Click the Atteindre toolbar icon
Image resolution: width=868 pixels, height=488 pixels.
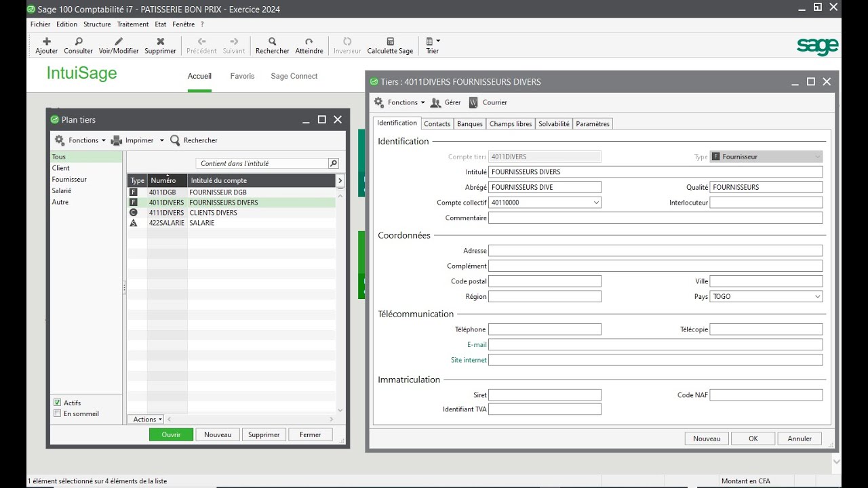tap(309, 41)
